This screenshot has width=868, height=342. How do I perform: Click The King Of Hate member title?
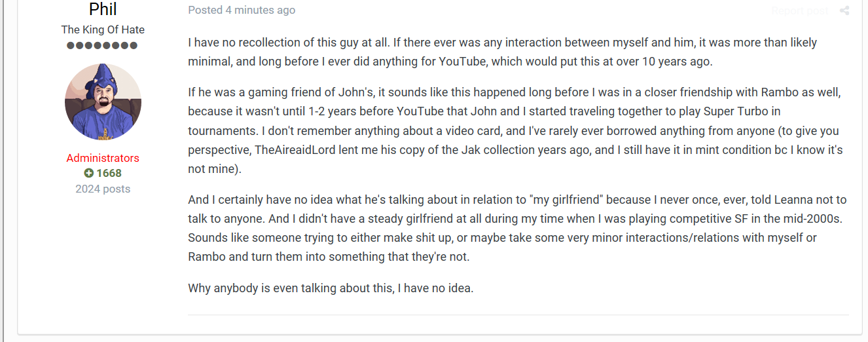[x=103, y=29]
